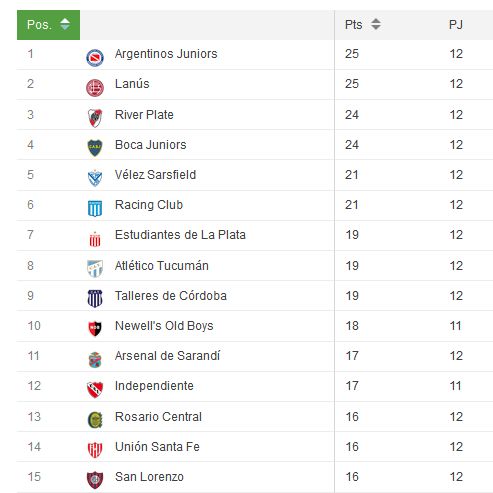The width and height of the screenshot is (493, 493).
Task: Open the Vélez Sarsfield crest icon
Action: click(95, 178)
